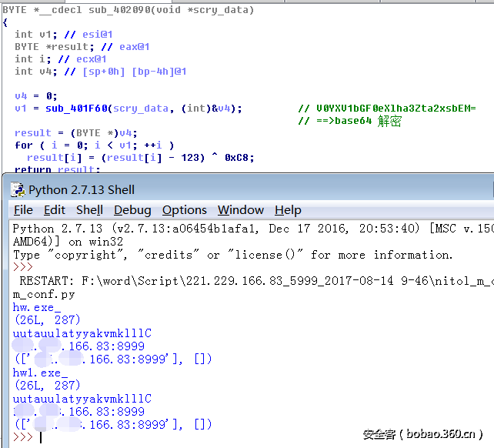Click the first '>>>' prompt above RESTART

click(x=22, y=267)
